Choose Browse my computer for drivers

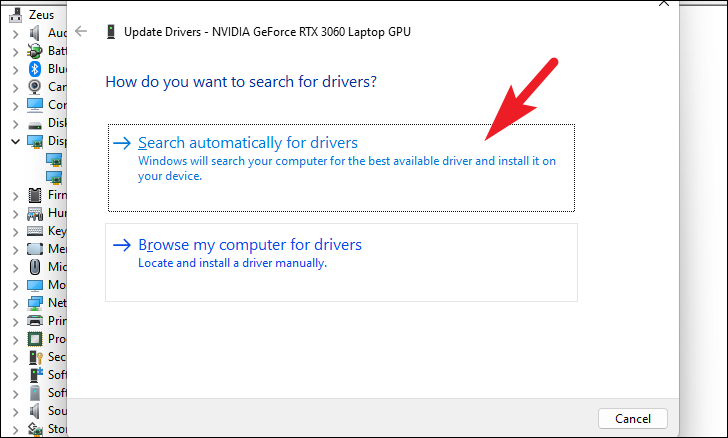click(341, 262)
